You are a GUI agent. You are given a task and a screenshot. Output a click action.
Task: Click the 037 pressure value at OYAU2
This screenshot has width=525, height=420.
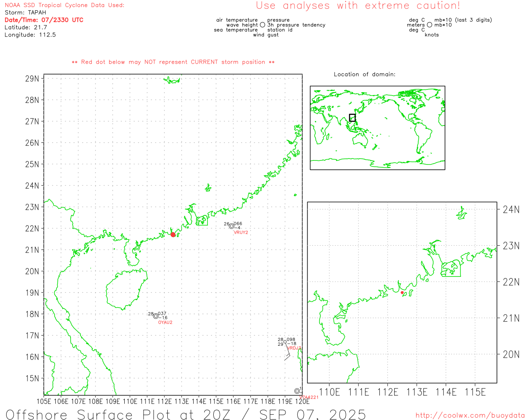[162, 314]
